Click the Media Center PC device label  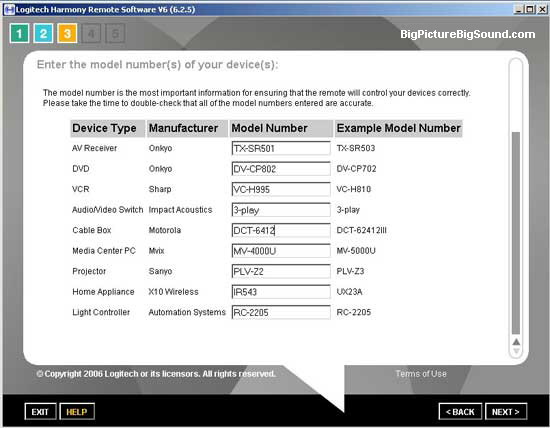[104, 251]
